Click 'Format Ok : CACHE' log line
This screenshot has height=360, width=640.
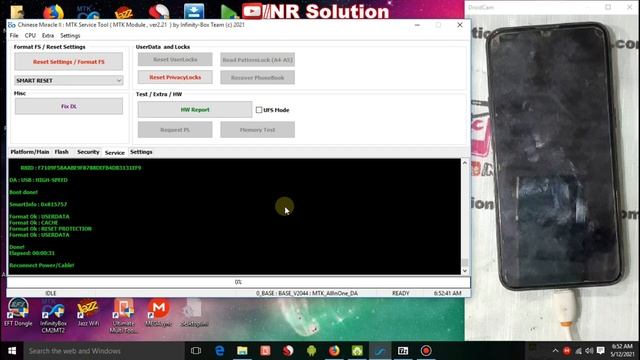click(x=33, y=222)
